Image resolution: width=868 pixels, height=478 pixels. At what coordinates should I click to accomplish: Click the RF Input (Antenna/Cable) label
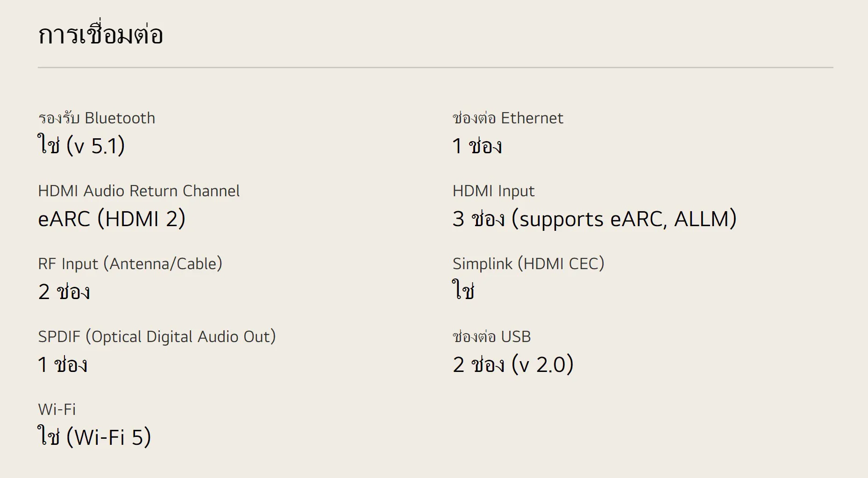[x=130, y=264]
